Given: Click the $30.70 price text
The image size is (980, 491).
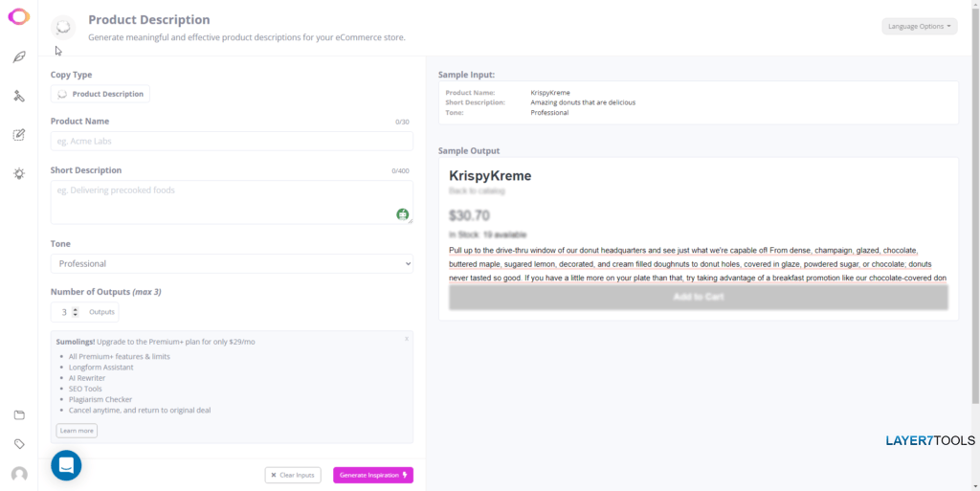Looking at the screenshot, I should (x=469, y=215).
